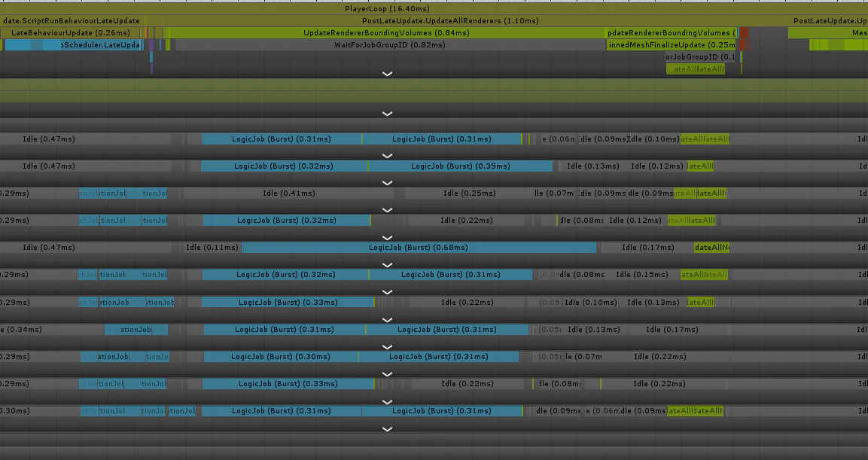Select the Idle (0.25ms) segment
The height and width of the screenshot is (460, 868).
pyautogui.click(x=470, y=193)
